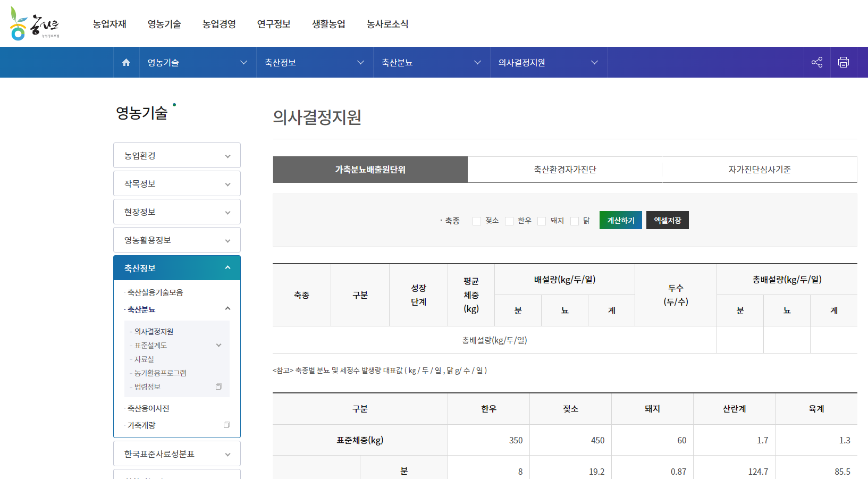Screen dimensions: 868x479
Task: Open the 생활농업 top menu
Action: (x=328, y=24)
